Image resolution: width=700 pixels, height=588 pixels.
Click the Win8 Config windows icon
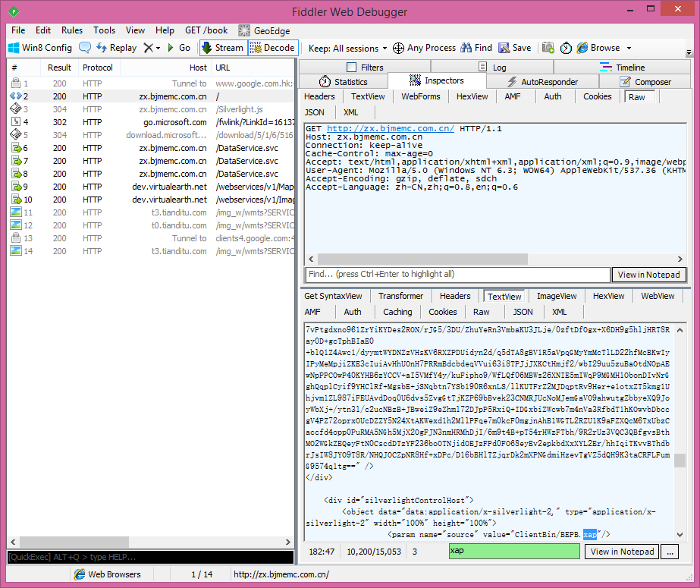[x=14, y=48]
